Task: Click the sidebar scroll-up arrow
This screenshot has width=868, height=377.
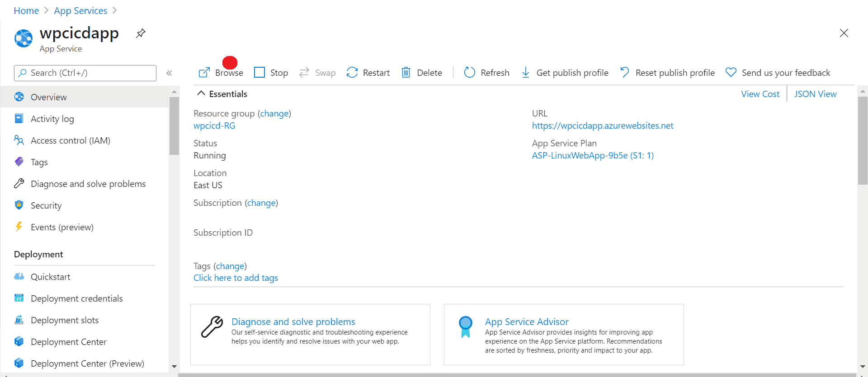Action: [x=174, y=92]
